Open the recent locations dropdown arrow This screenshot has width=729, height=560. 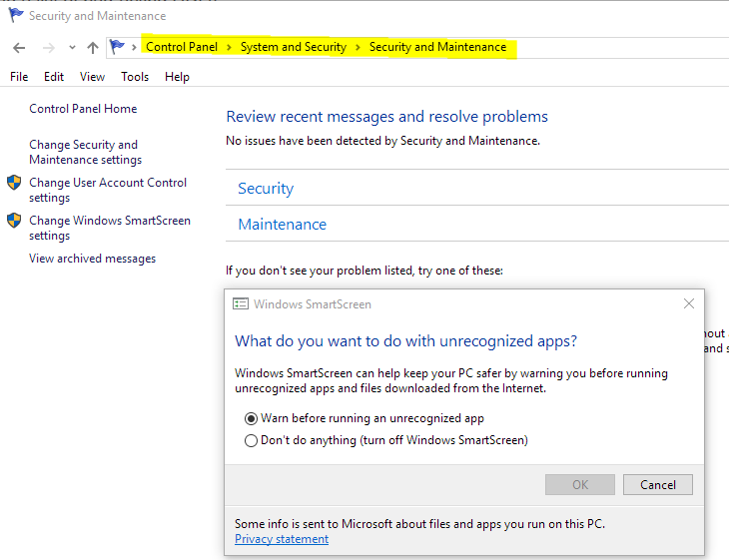(x=72, y=47)
